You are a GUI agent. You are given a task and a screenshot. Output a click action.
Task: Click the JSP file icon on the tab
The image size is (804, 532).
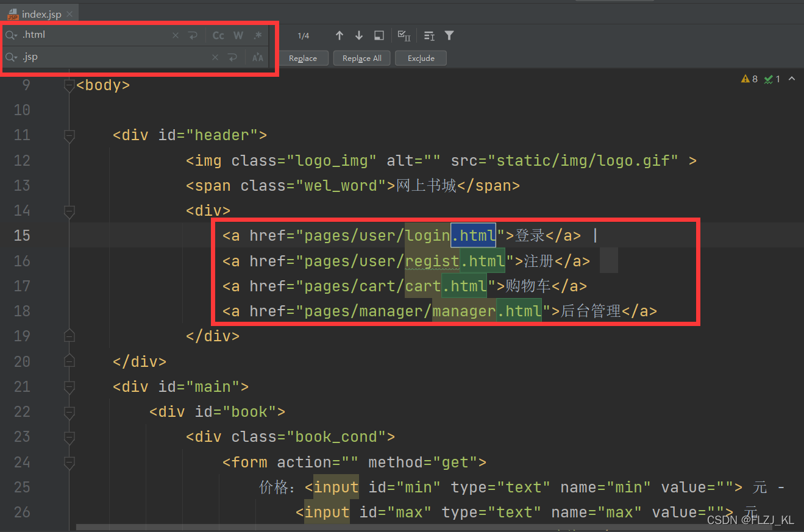[x=13, y=14]
